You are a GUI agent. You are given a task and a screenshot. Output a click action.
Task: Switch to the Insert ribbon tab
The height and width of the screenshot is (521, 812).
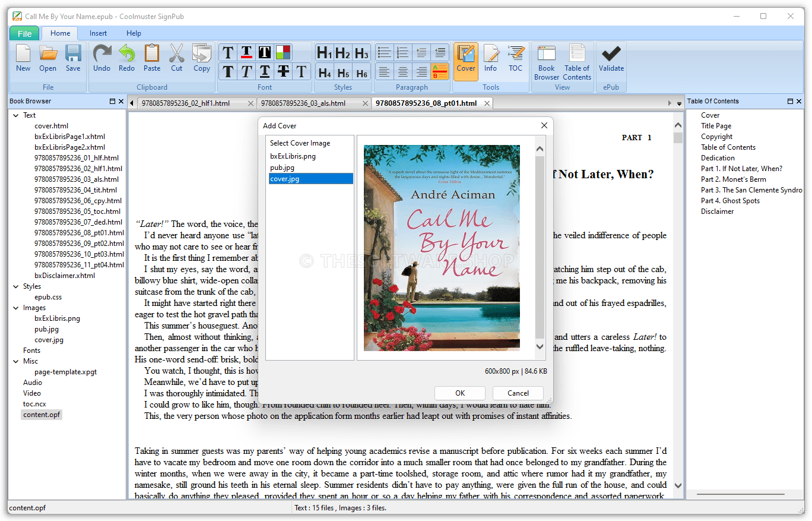tap(99, 33)
